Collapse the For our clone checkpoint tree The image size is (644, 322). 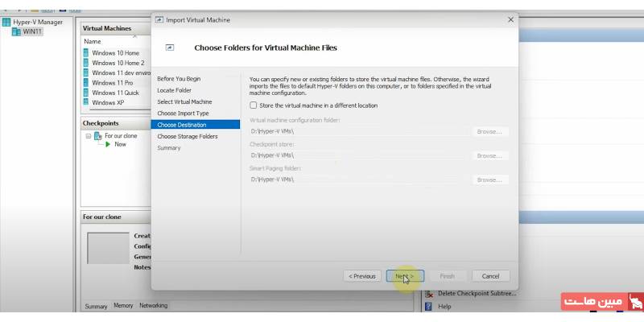click(89, 136)
